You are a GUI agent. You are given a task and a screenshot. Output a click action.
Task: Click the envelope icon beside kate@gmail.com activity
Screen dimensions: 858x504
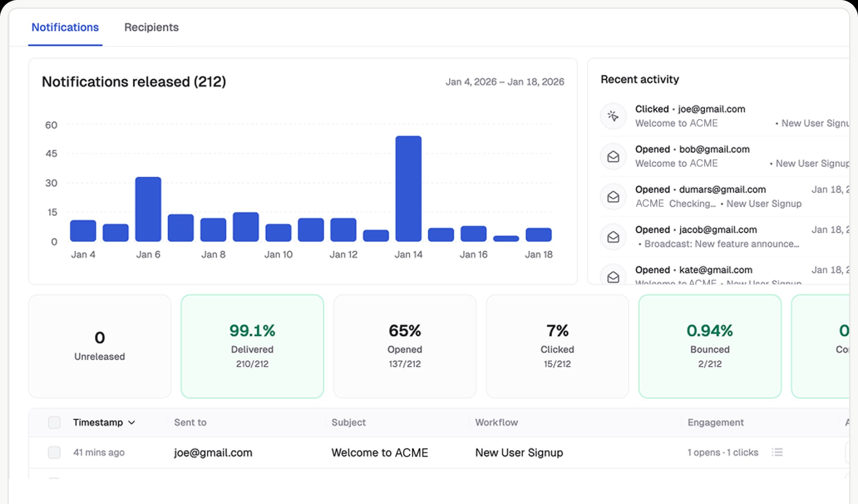point(613,277)
